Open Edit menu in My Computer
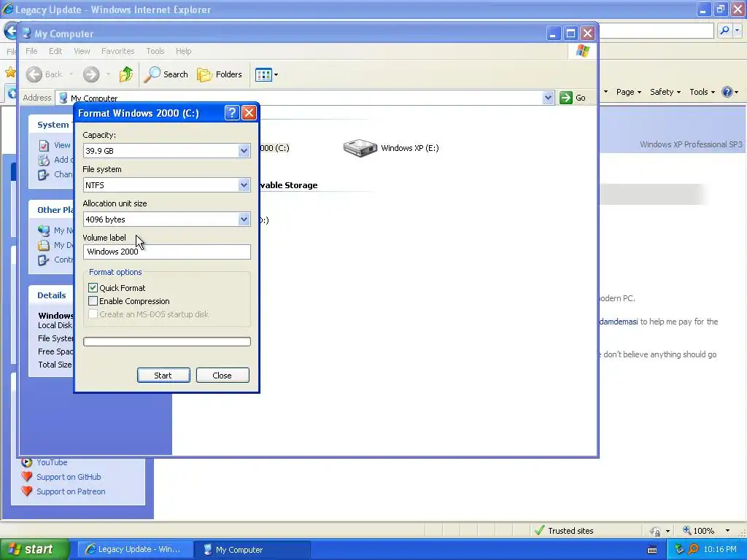 point(55,51)
